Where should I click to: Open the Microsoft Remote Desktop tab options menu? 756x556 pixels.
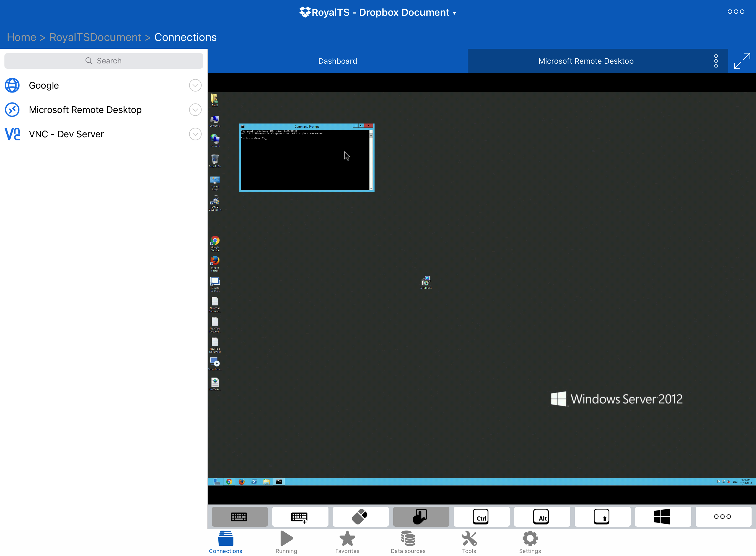pyautogui.click(x=716, y=61)
